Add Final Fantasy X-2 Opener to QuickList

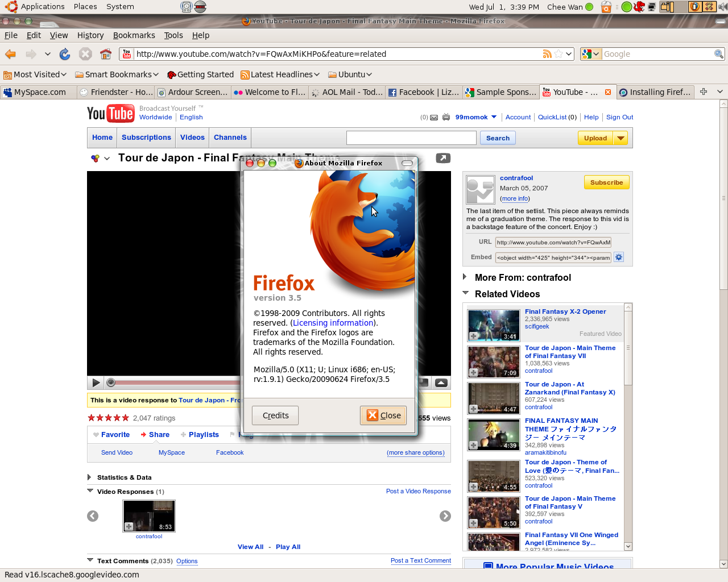pyautogui.click(x=473, y=336)
